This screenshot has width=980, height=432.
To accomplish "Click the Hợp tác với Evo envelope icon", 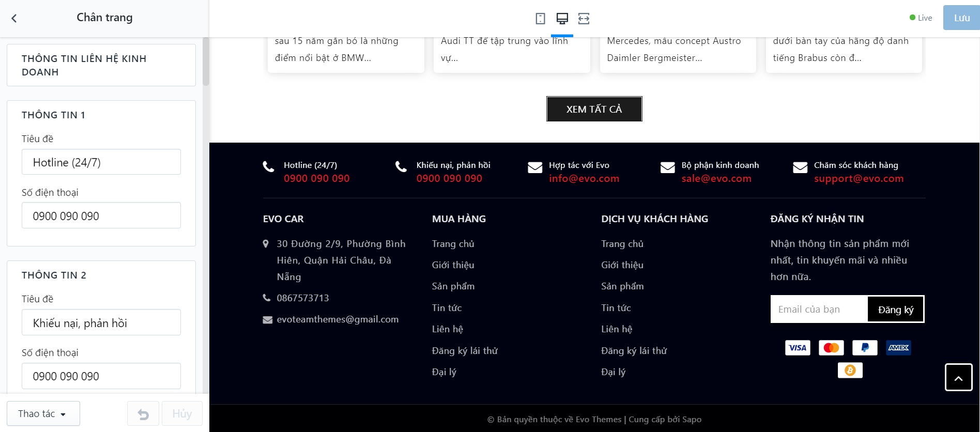I will pyautogui.click(x=535, y=167).
